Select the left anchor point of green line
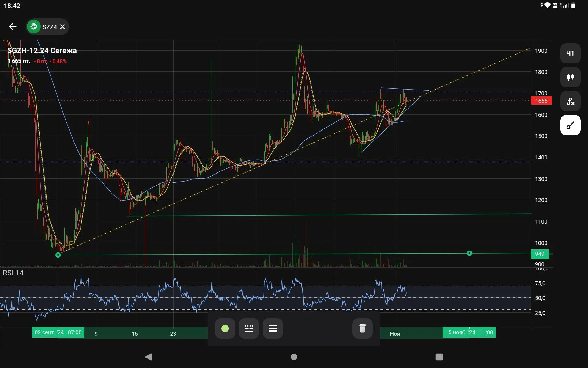588x368 pixels. (x=58, y=255)
